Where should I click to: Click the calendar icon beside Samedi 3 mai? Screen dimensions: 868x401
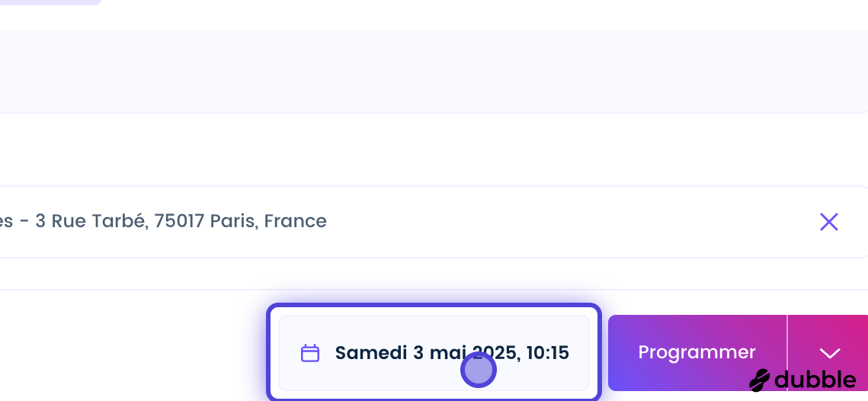[x=310, y=353]
